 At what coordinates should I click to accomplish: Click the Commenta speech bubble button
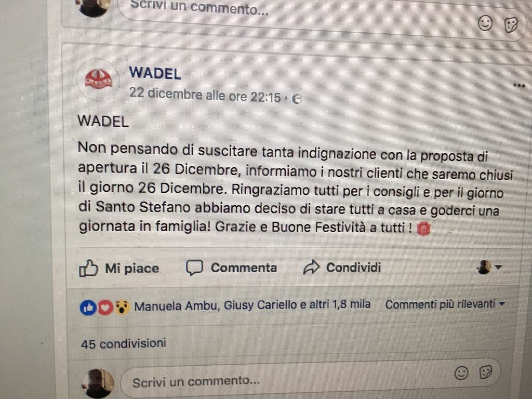point(231,268)
